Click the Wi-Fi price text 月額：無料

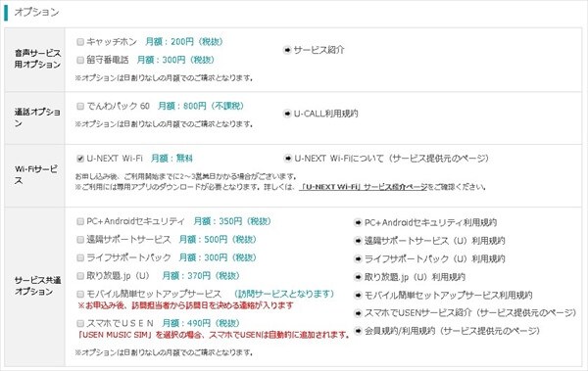[x=171, y=159]
